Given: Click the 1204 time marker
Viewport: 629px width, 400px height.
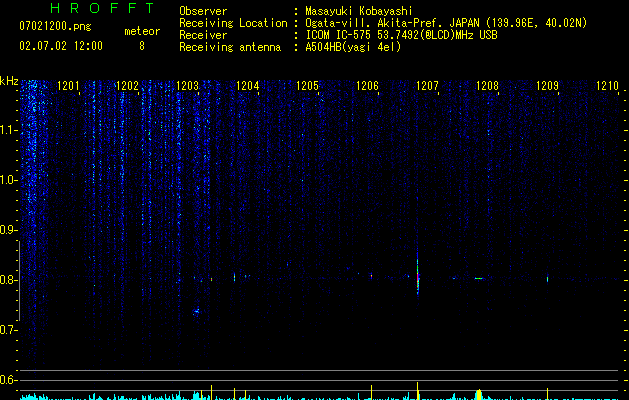Looking at the screenshot, I should pyautogui.click(x=248, y=86).
